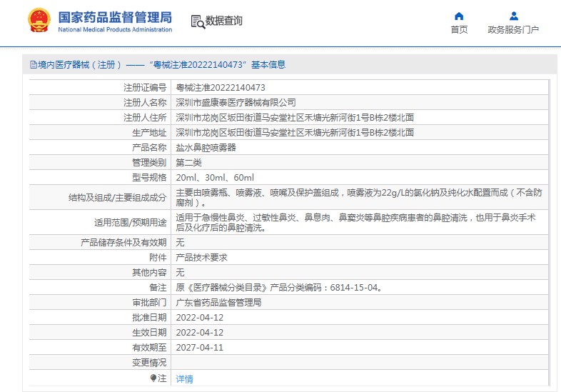Click 无 in 其他内容 row
Viewport: 561px width, 392px height.
coord(180,273)
